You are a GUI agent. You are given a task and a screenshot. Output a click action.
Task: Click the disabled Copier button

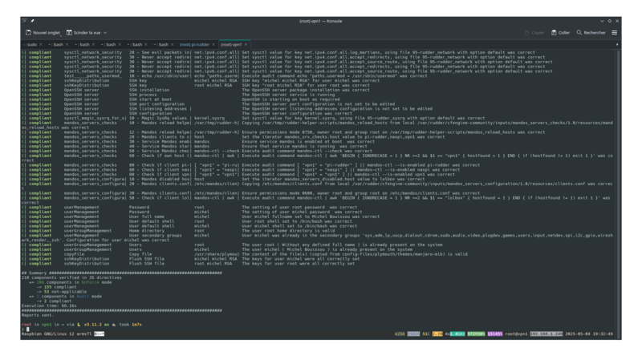click(x=534, y=33)
